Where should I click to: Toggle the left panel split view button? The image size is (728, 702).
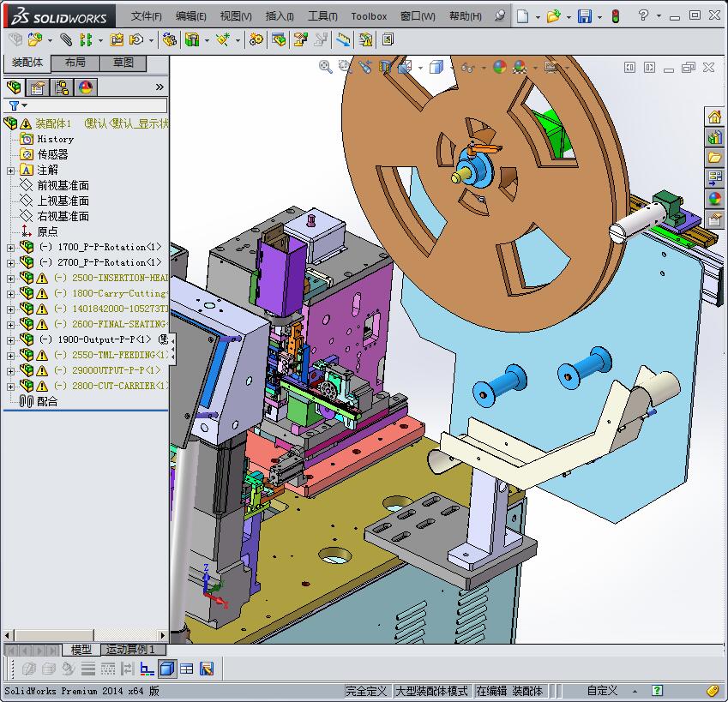point(630,68)
